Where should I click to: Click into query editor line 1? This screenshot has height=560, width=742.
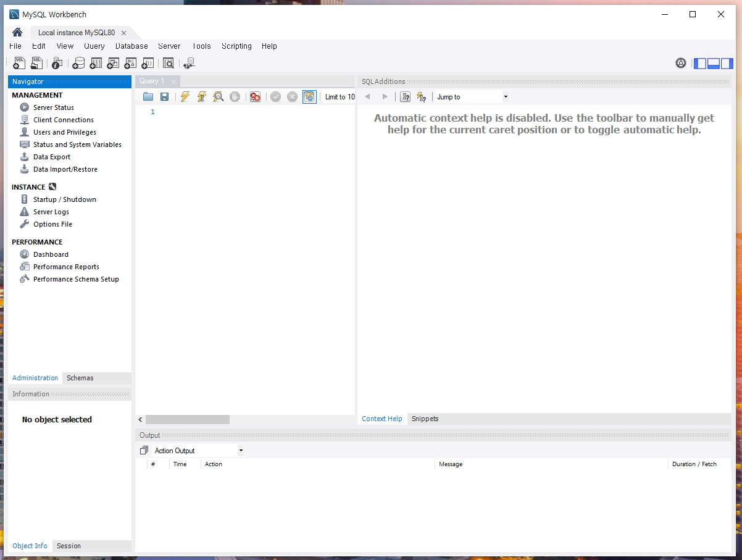[256, 112]
